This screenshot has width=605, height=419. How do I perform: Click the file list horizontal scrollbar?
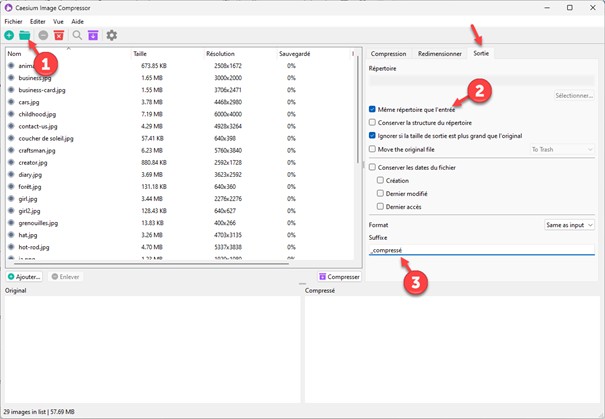(x=151, y=264)
